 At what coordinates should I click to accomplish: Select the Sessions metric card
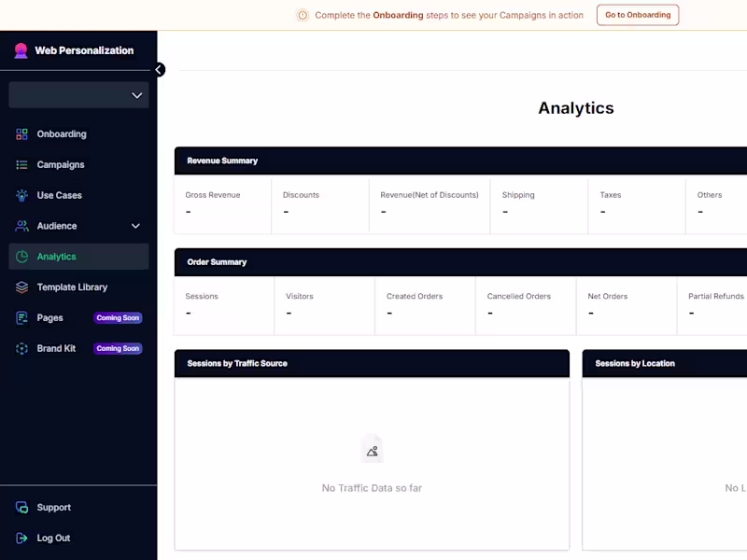click(x=224, y=306)
